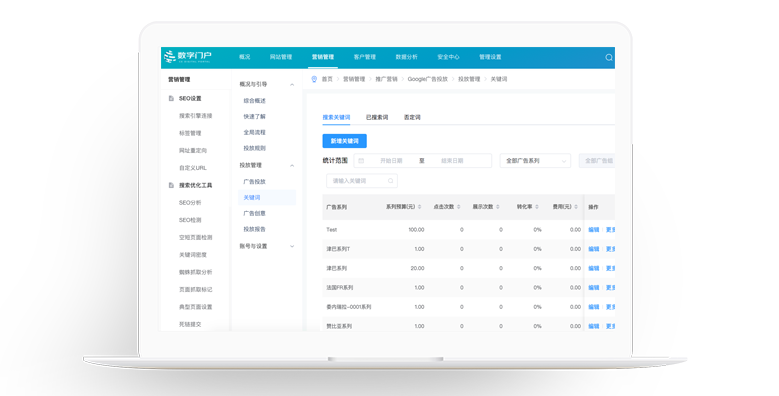779x396 pixels.
Task: Sort the table by 系列预算(元) column arrows
Action: (x=420, y=207)
